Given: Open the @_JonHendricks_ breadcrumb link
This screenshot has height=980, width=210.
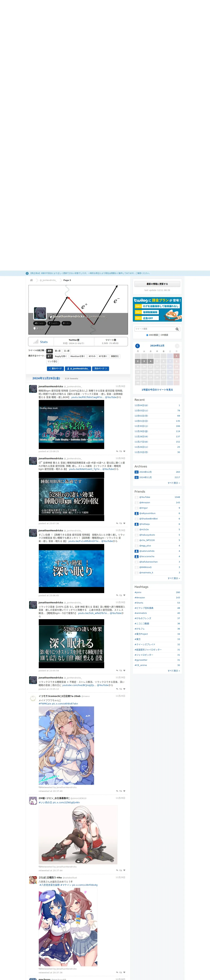Looking at the screenshot, I should [x=48, y=280].
